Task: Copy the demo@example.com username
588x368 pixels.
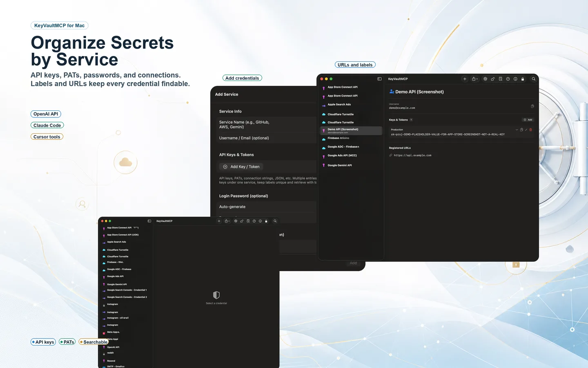Action: tap(532, 106)
